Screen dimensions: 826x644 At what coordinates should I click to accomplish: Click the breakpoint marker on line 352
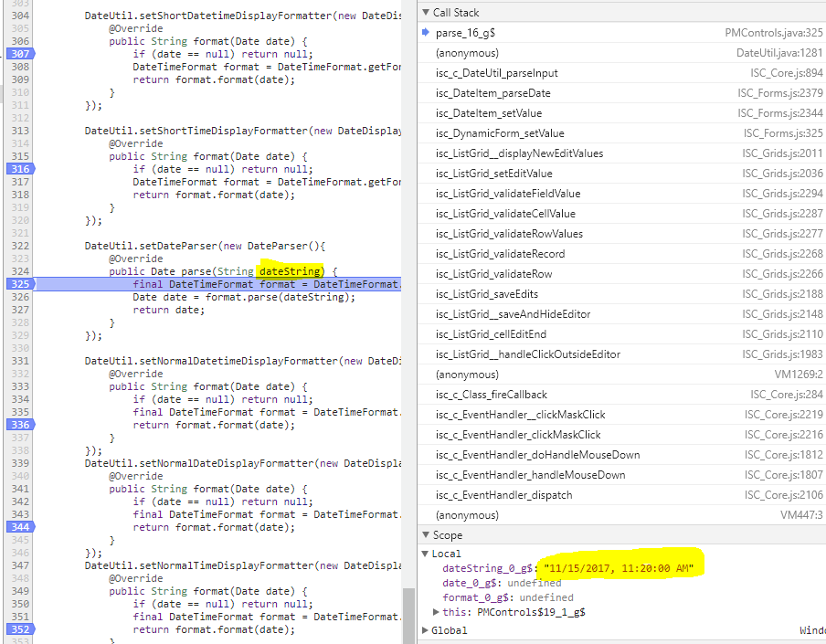(18, 629)
